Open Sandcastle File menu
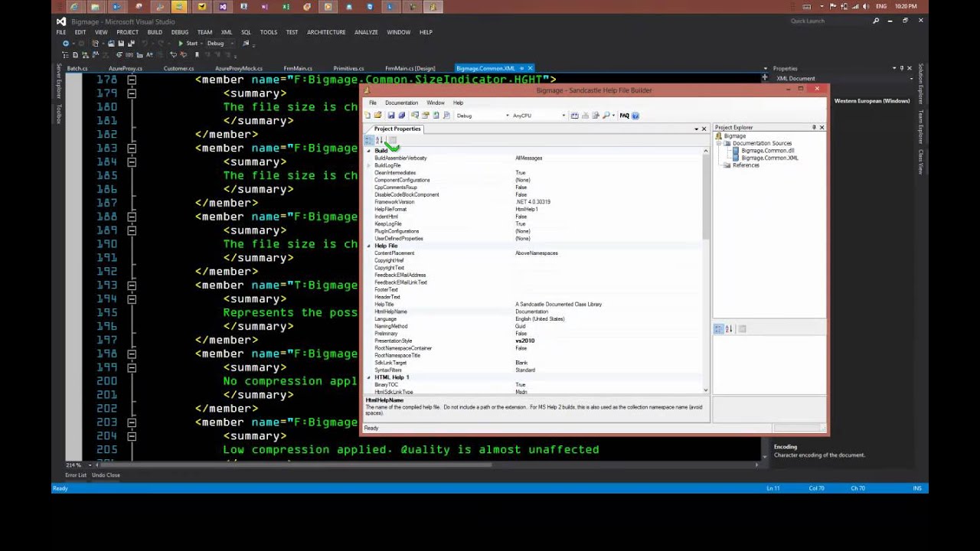 (373, 103)
